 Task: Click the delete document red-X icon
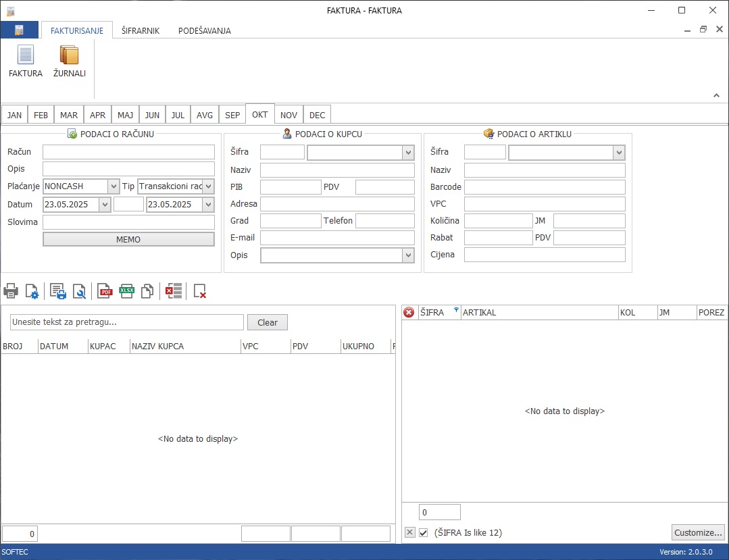coord(199,291)
